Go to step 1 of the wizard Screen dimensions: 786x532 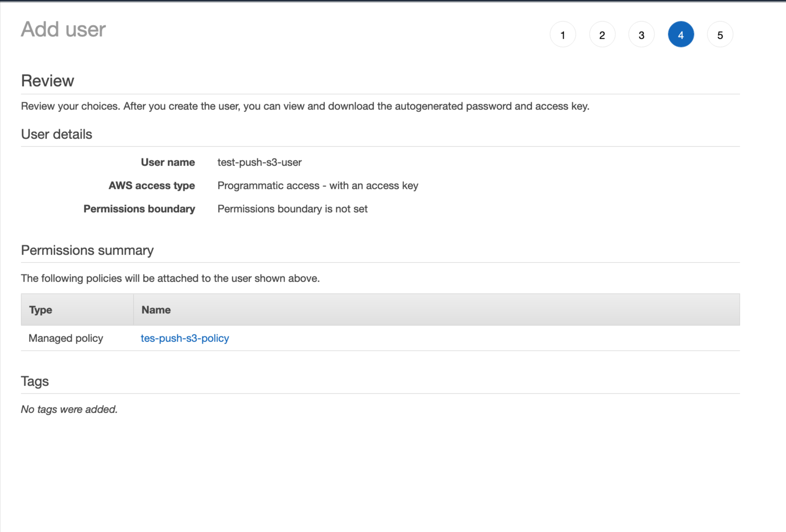(563, 35)
